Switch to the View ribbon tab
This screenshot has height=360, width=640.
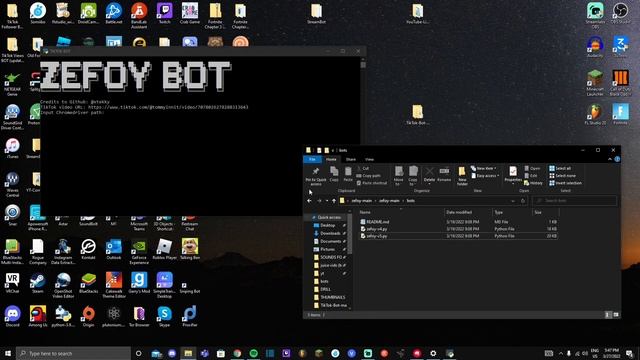(369, 159)
